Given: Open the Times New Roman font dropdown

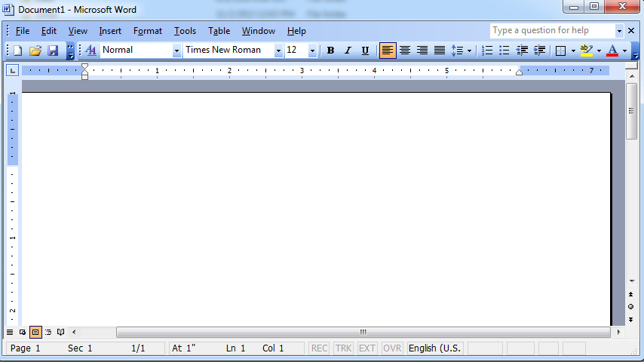Looking at the screenshot, I should (278, 51).
